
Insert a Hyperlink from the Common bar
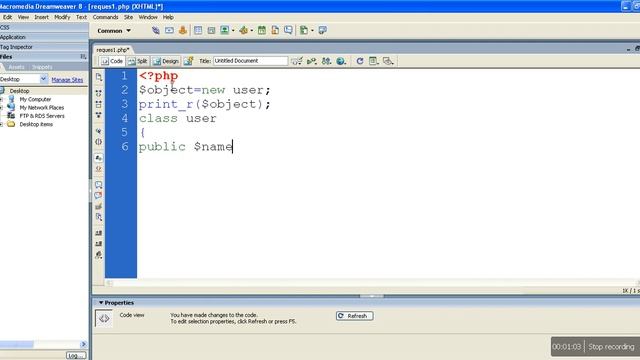[156, 31]
